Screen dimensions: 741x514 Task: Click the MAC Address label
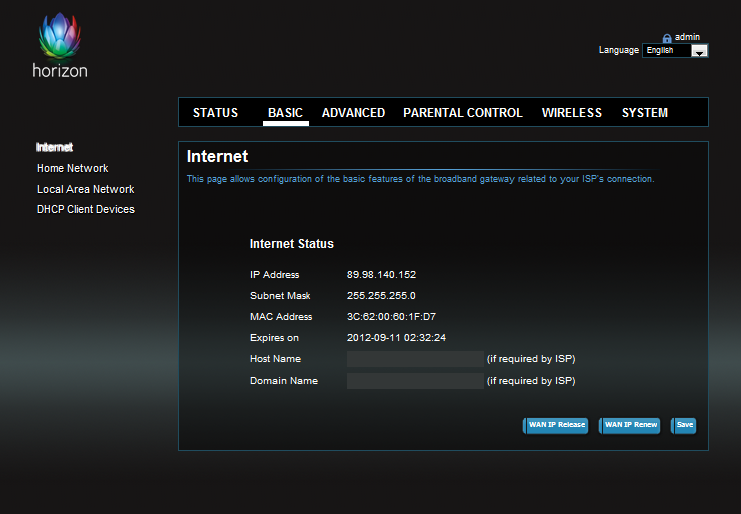(281, 317)
